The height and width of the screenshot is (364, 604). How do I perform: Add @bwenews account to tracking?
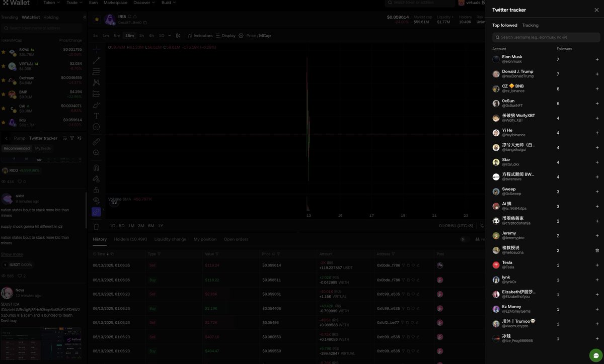point(597,177)
